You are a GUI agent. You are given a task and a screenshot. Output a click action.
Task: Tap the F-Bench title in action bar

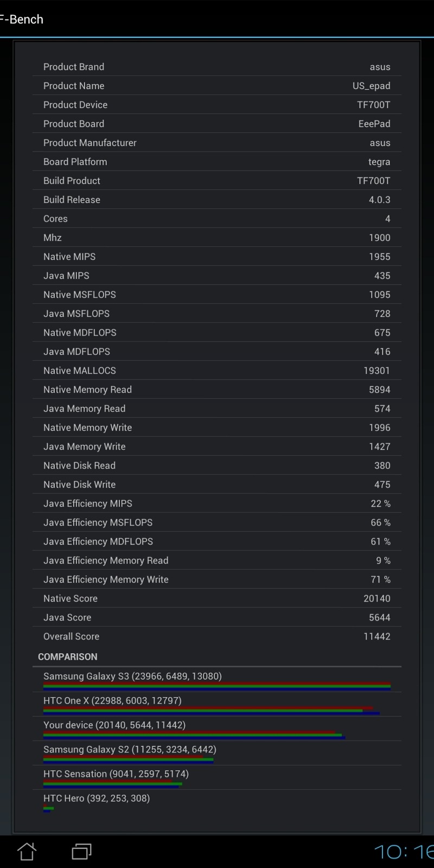[22, 20]
